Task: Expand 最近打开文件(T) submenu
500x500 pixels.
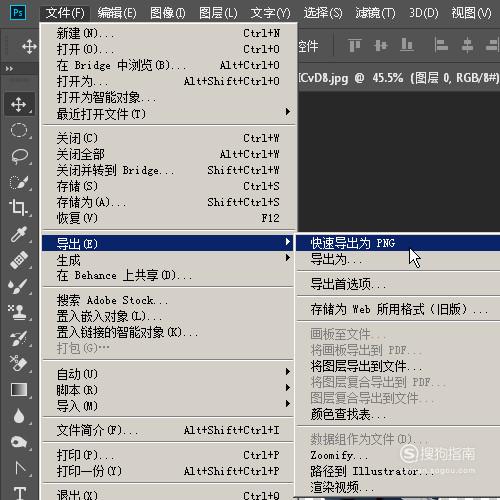Action: [x=169, y=114]
